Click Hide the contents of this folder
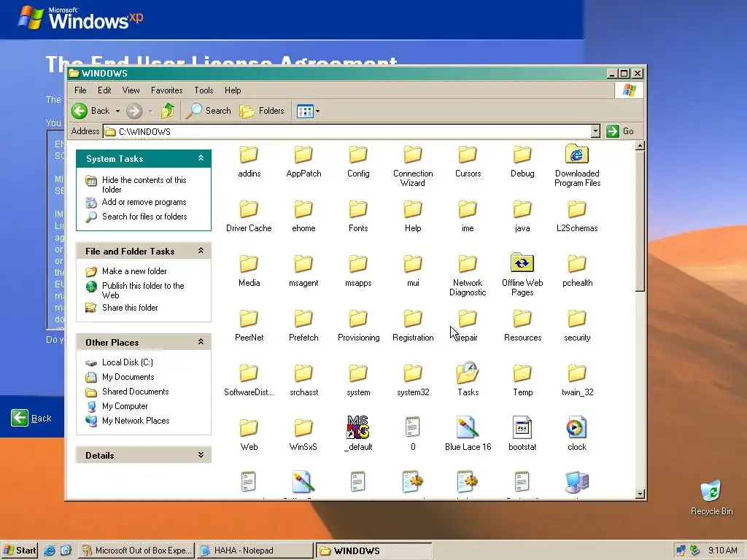Screen dimensions: 747x560 pyautogui.click(x=144, y=184)
